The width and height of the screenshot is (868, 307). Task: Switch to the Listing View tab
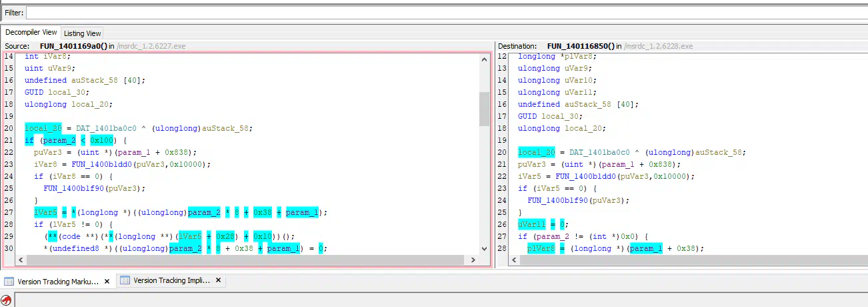[83, 33]
